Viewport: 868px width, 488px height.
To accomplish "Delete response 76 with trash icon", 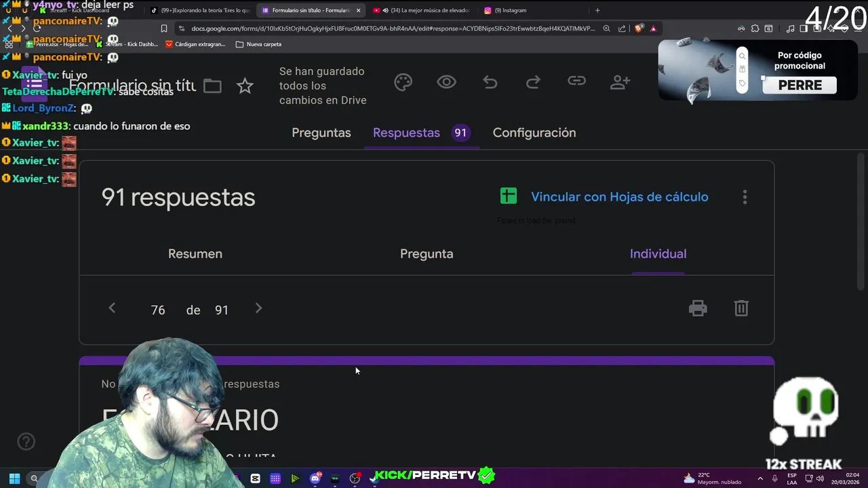I will [x=741, y=308].
